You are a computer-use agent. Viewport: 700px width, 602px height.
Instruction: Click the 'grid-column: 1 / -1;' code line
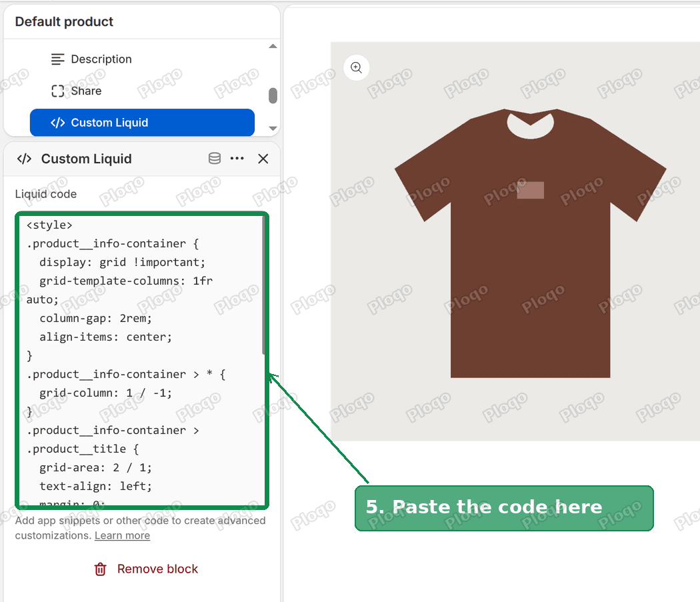point(105,393)
